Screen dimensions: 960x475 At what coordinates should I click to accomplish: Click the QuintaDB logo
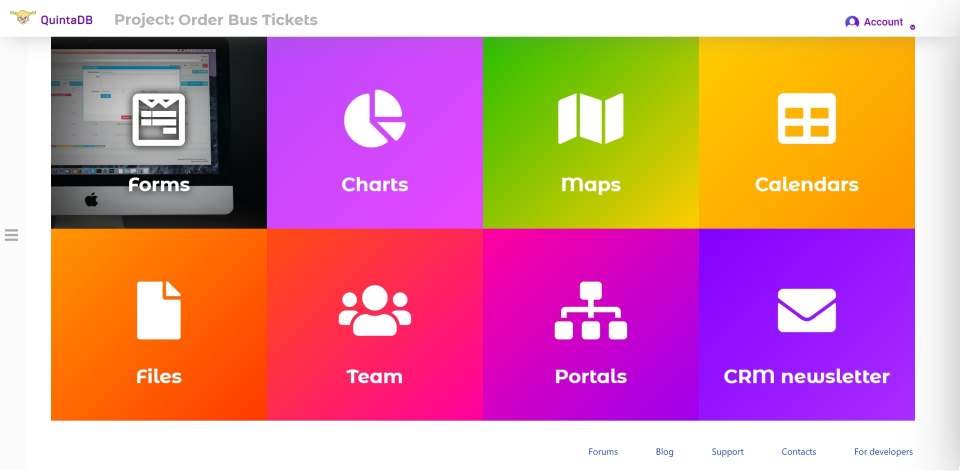point(51,19)
